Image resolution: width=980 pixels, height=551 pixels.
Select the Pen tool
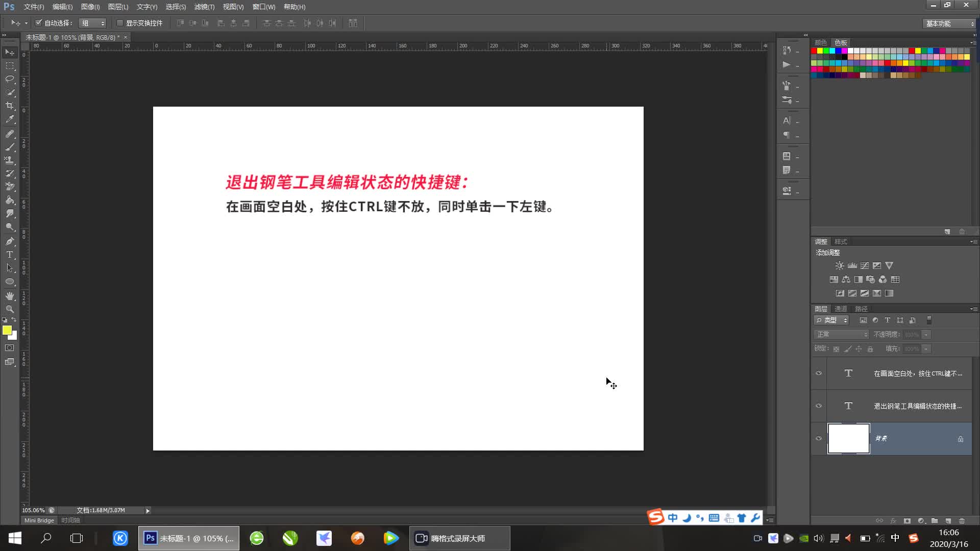click(x=10, y=241)
